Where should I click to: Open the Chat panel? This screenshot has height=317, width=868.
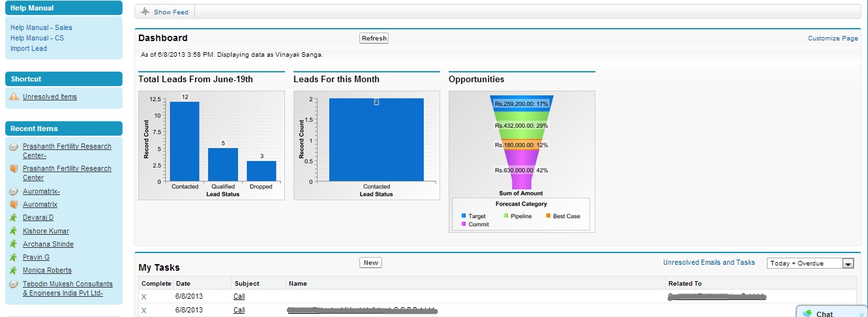click(832, 311)
